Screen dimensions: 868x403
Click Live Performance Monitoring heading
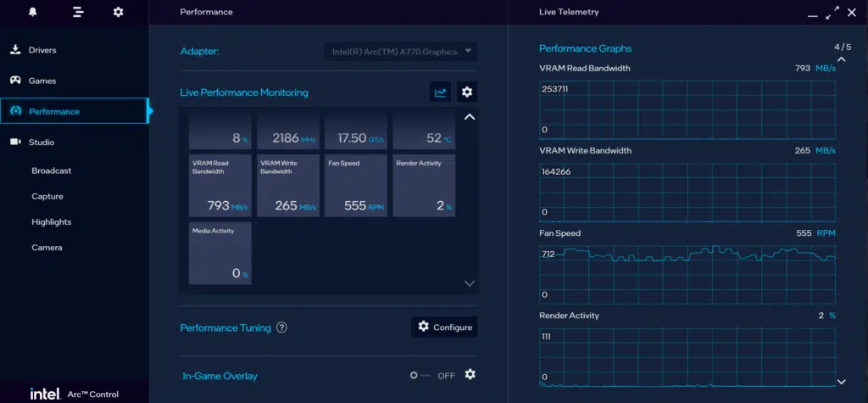(x=244, y=92)
